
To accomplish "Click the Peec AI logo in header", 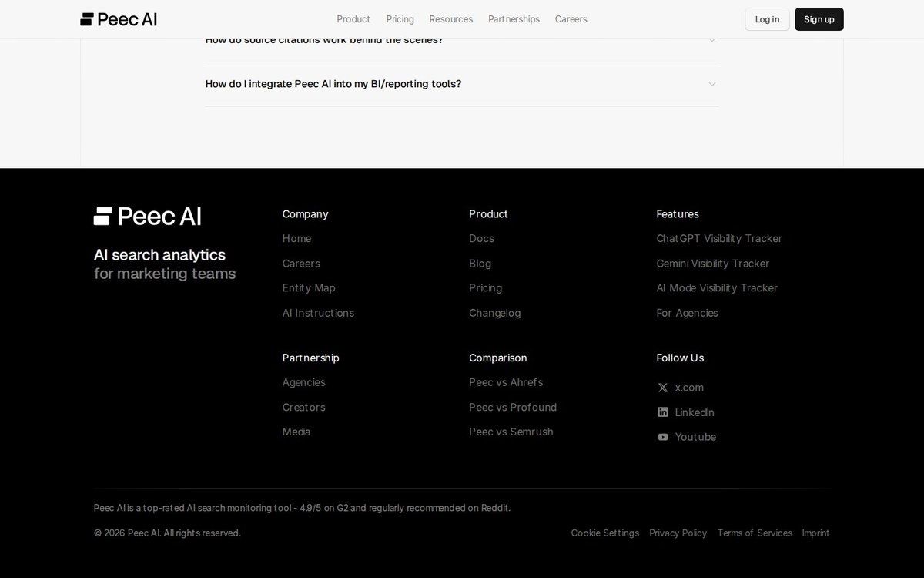I will 119,19.
